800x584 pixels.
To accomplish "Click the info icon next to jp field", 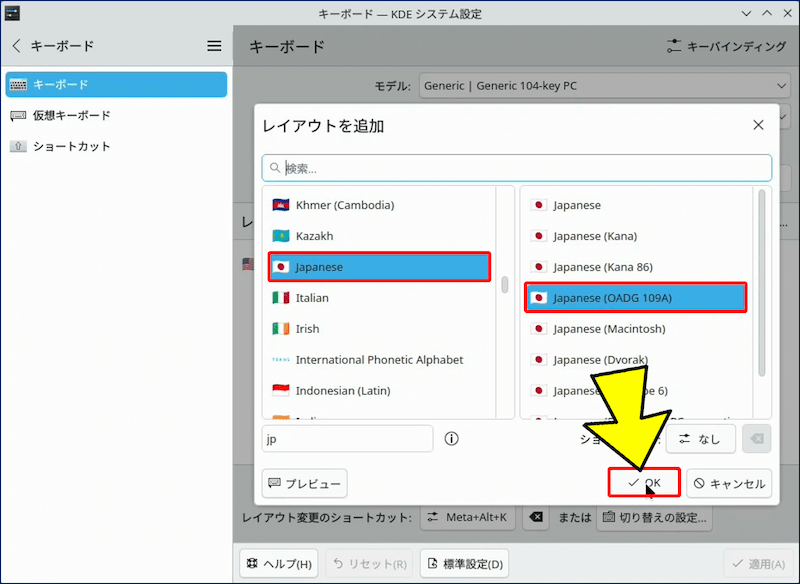I will (451, 439).
